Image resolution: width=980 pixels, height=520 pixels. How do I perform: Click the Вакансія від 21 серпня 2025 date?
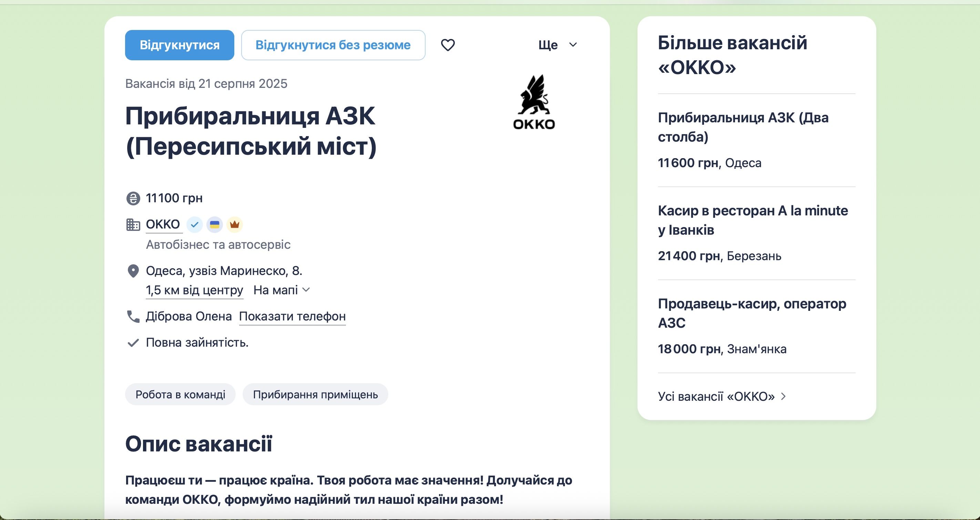coord(206,84)
